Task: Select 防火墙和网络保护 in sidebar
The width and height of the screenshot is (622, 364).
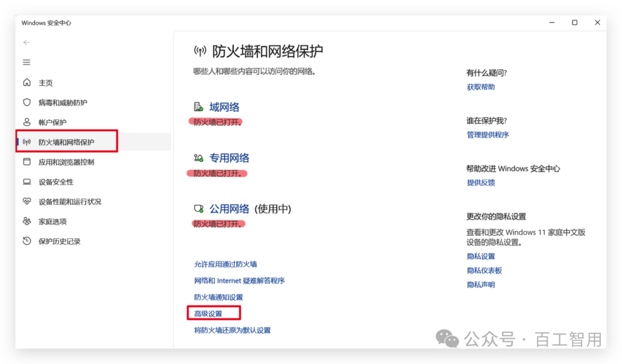Action: [66, 142]
